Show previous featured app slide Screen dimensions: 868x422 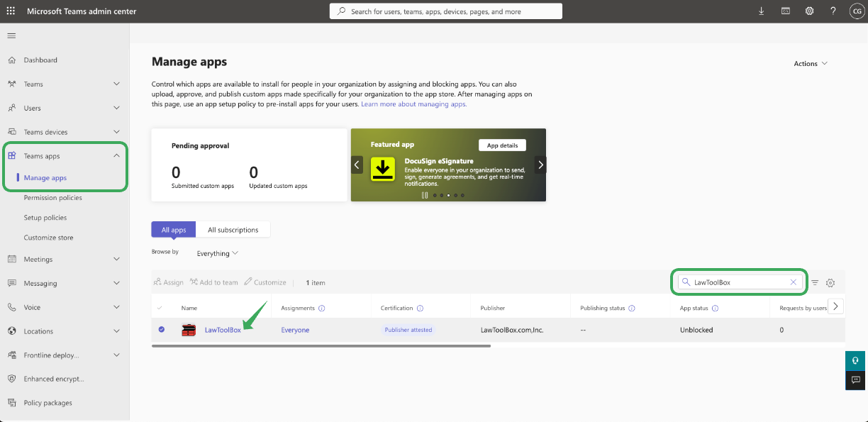coord(357,165)
